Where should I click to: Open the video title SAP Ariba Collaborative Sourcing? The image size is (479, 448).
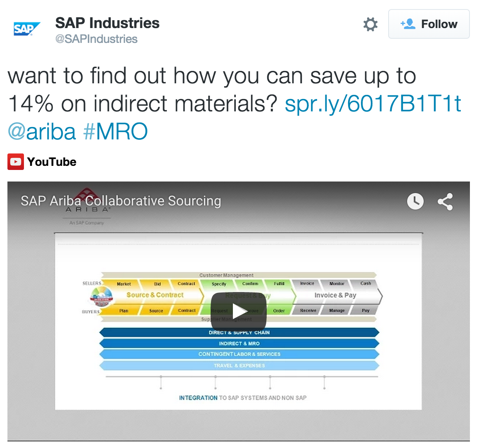click(121, 201)
